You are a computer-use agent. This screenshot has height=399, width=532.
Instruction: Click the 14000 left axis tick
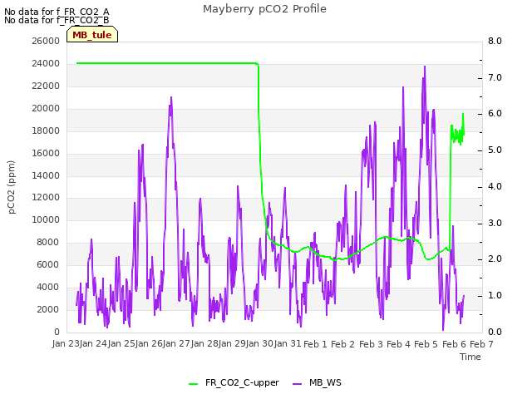pos(46,175)
